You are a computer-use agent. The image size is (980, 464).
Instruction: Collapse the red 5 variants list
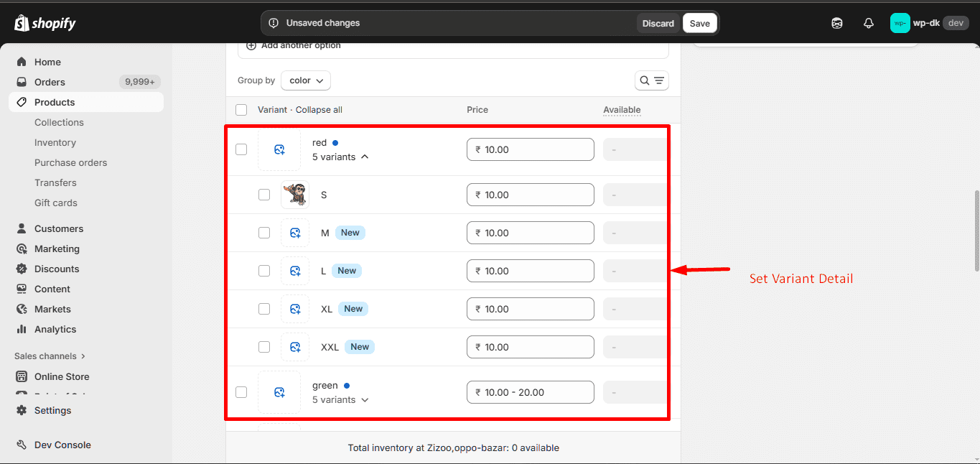(x=340, y=157)
